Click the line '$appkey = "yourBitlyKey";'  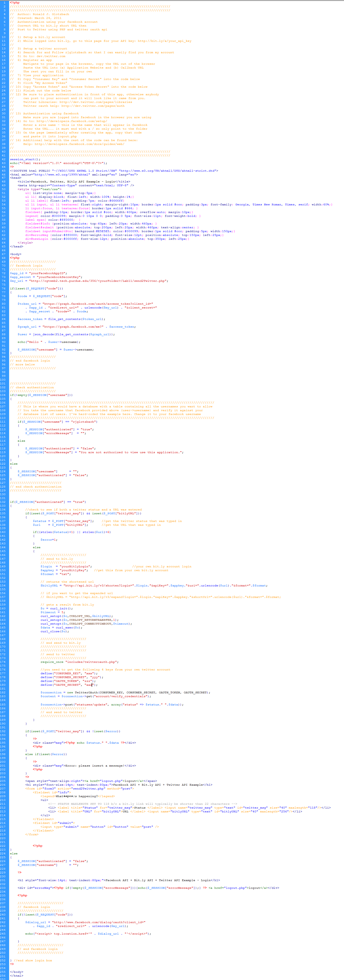[x=64, y=570]
